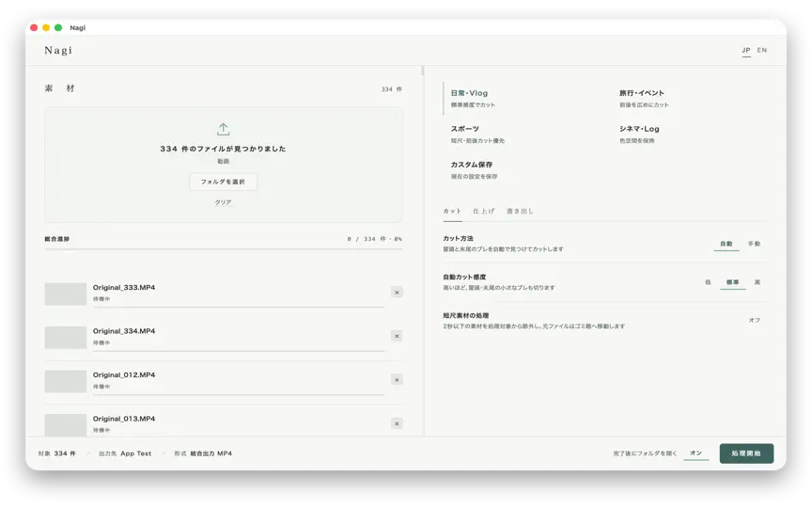Click the panel divider scrollbar handle

coord(423,71)
